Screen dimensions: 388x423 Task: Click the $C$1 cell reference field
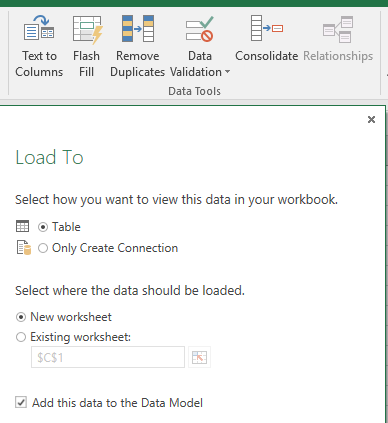(108, 357)
